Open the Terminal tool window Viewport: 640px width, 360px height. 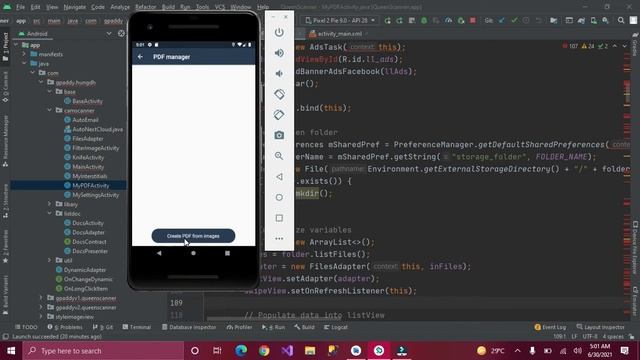coord(137,327)
